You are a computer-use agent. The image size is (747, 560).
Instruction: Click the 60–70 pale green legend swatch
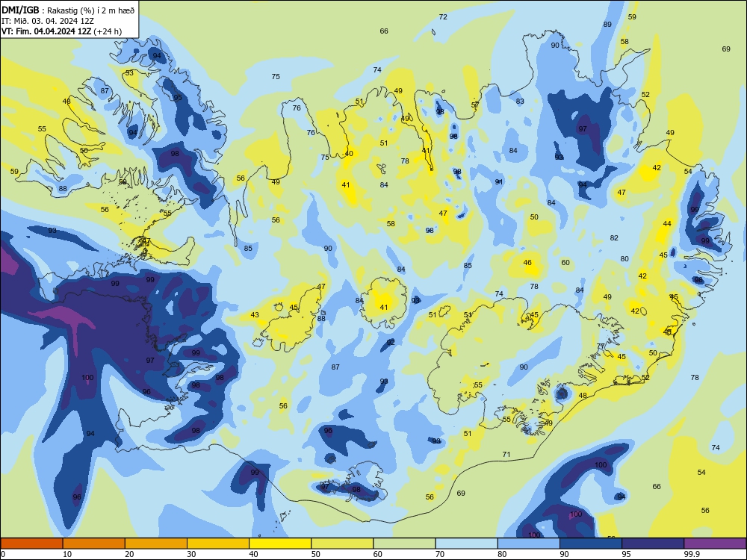pos(404,544)
